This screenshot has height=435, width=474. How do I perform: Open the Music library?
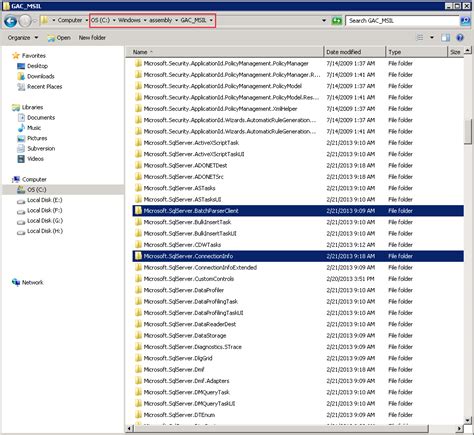29,128
